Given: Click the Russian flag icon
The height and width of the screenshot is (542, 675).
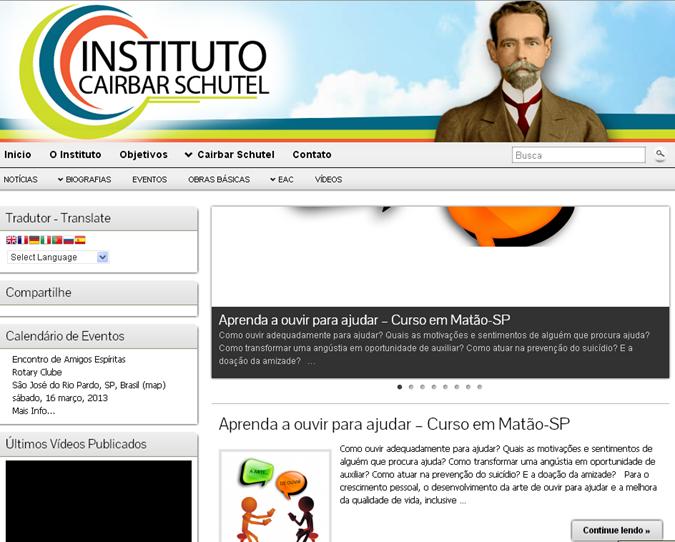Looking at the screenshot, I should (x=69, y=240).
